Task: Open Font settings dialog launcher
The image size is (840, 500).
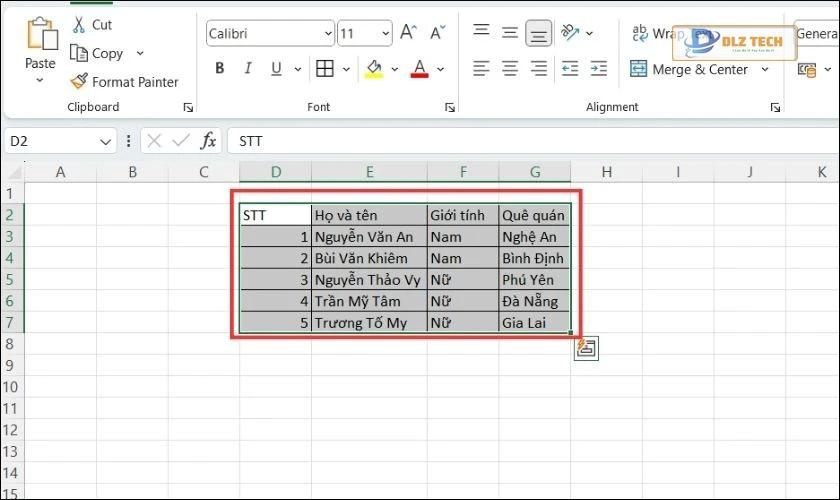Action: coord(449,107)
